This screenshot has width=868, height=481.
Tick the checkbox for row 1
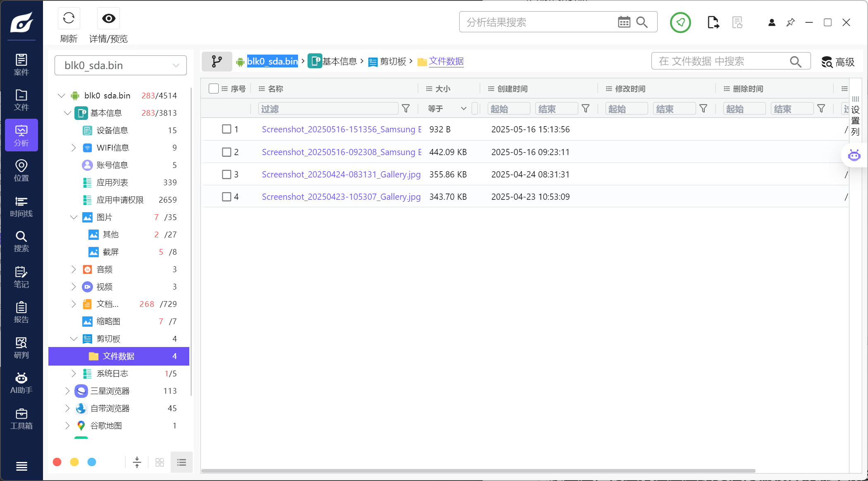(x=227, y=129)
